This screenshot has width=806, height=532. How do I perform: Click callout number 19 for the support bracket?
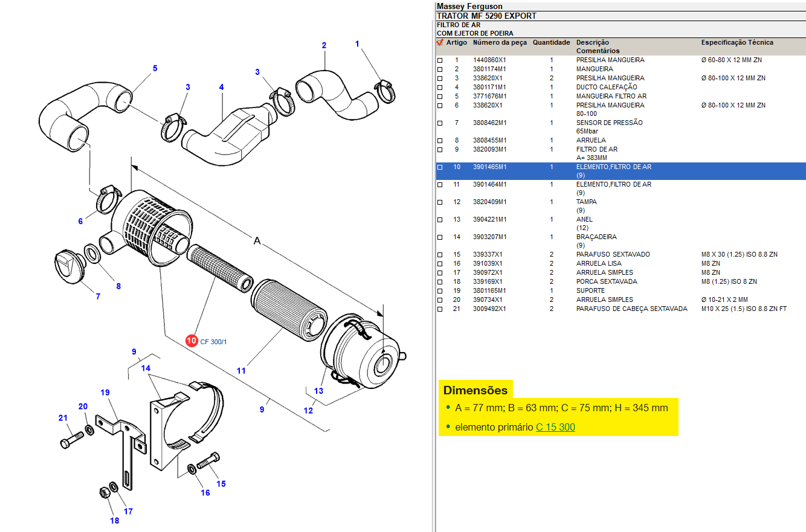105,393
